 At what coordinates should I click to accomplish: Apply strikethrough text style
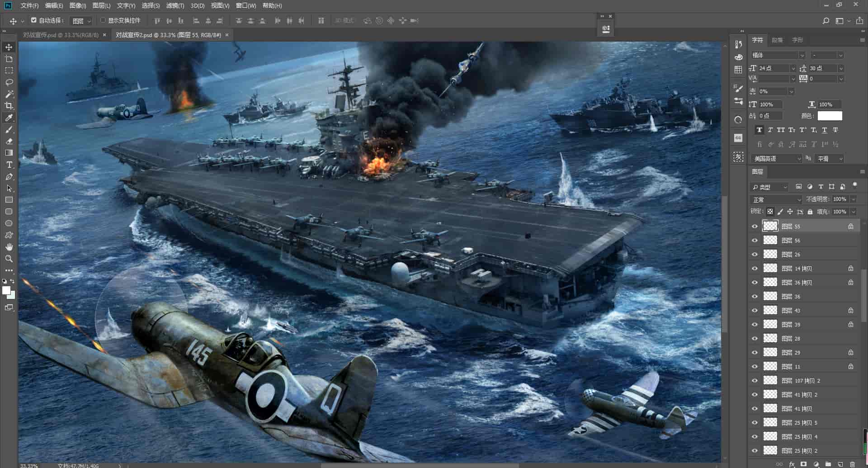(835, 130)
